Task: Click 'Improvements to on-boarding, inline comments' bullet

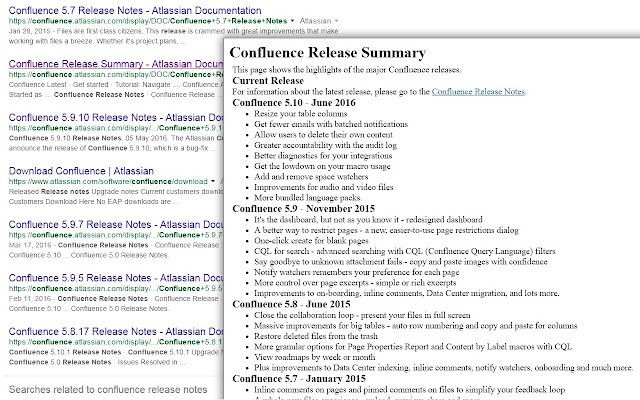Action: (407, 293)
